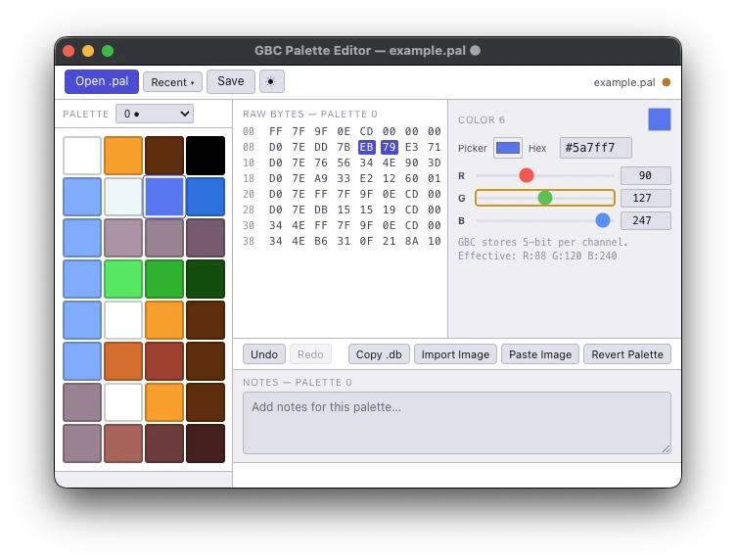Click highlighted byte 79 in raw bytes
The width and height of the screenshot is (736, 560).
[x=390, y=147]
